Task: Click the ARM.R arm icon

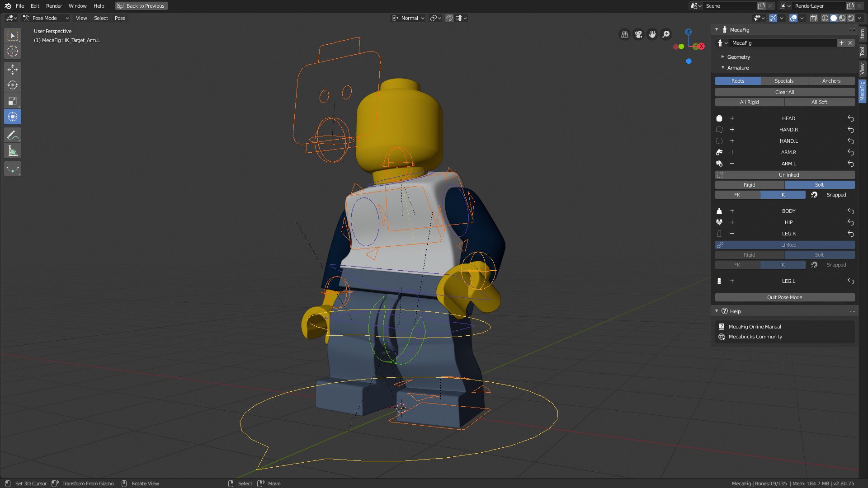Action: coord(719,152)
